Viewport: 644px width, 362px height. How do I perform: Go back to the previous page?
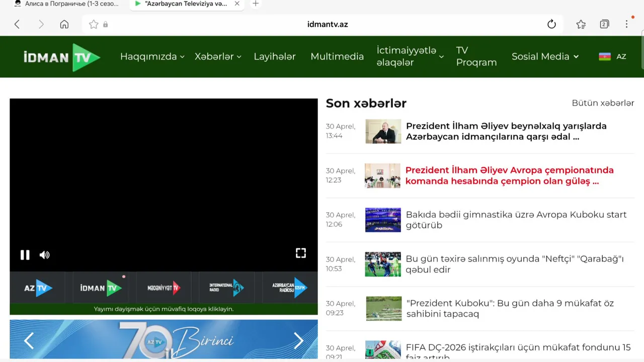tap(17, 24)
